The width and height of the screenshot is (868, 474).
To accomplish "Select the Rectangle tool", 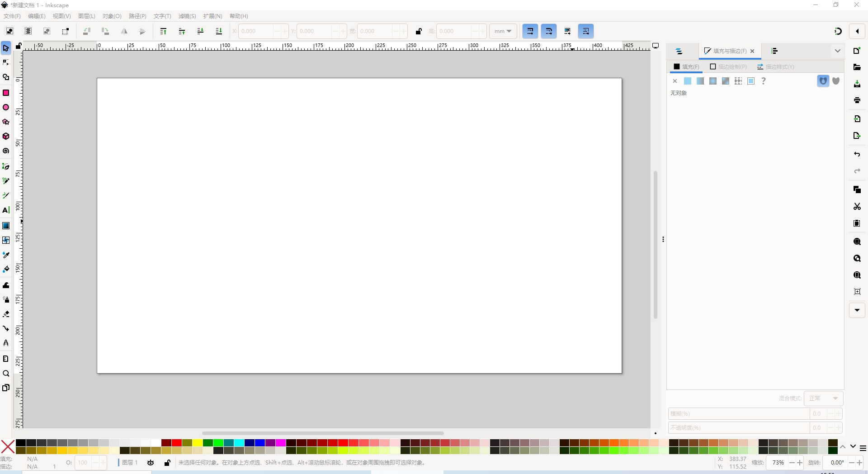I will [6, 93].
